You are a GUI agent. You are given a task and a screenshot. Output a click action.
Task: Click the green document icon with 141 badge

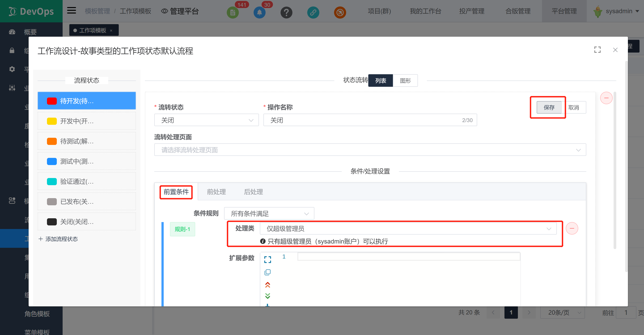coord(233,13)
